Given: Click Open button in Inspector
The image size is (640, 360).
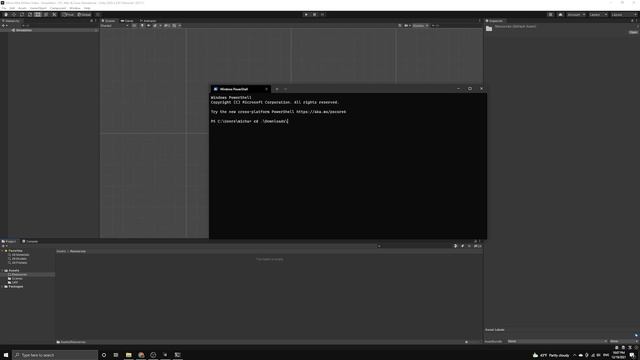Looking at the screenshot, I should [x=633, y=32].
